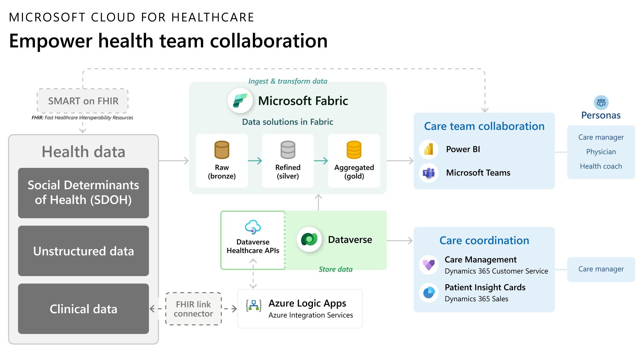644x354 pixels.
Task: Select the Aggregated (gold) database icon
Action: pyautogui.click(x=354, y=150)
